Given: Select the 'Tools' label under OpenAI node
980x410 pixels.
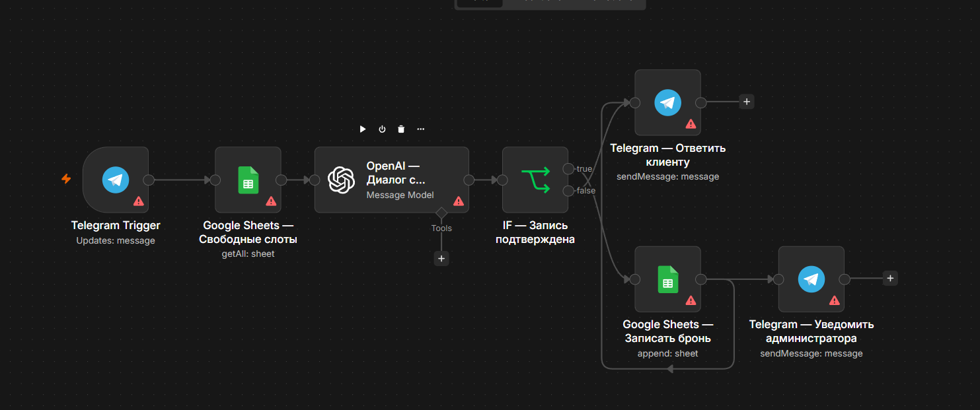Looking at the screenshot, I should click(441, 228).
